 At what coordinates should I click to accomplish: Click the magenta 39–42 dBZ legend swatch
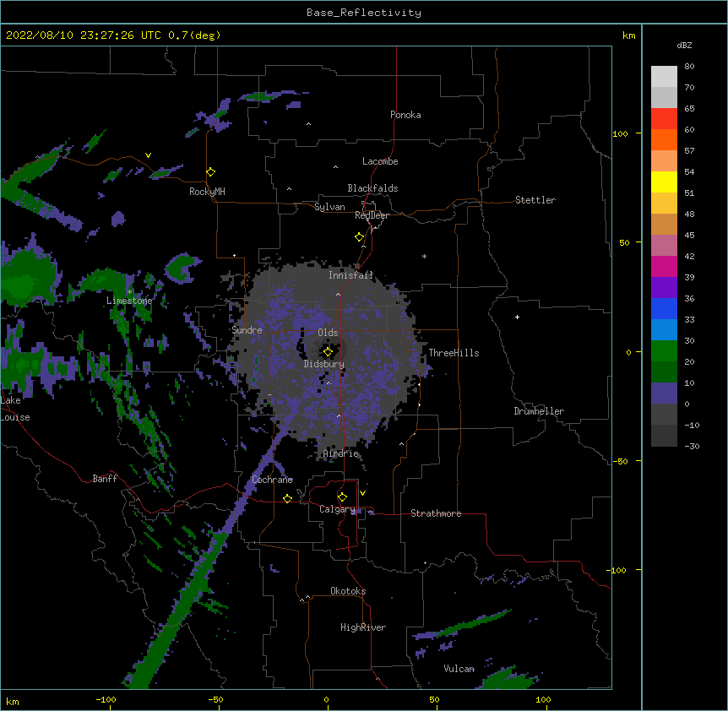[x=664, y=266]
